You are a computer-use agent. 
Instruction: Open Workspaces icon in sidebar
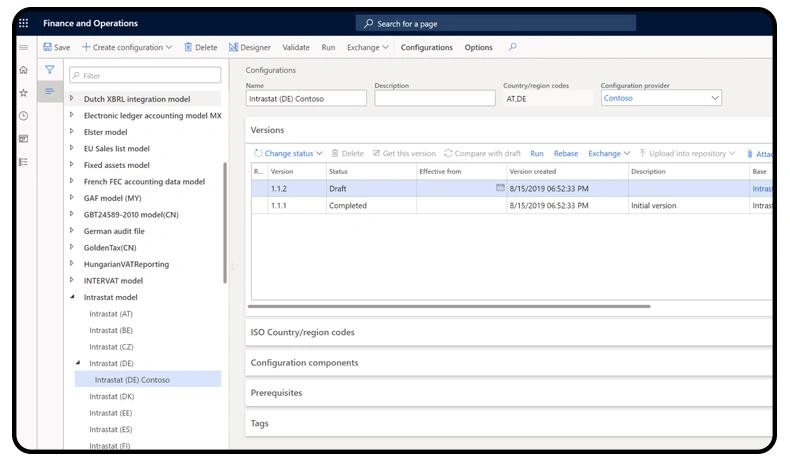(24, 139)
